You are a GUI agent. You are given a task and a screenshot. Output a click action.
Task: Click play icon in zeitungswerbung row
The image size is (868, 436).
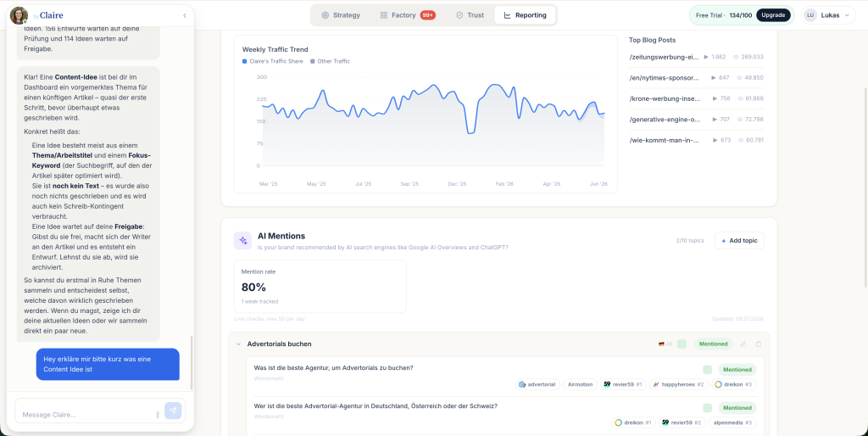(x=706, y=57)
